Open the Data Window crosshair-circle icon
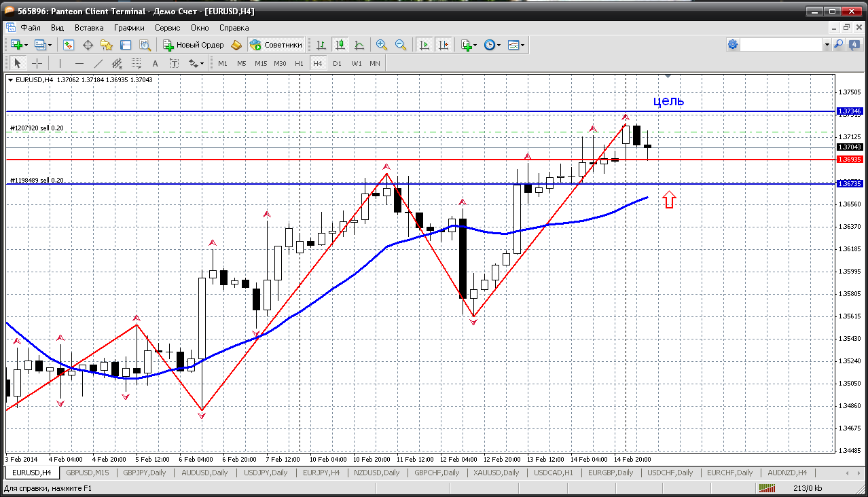Screen dimensions: 868x497 pyautogui.click(x=88, y=45)
